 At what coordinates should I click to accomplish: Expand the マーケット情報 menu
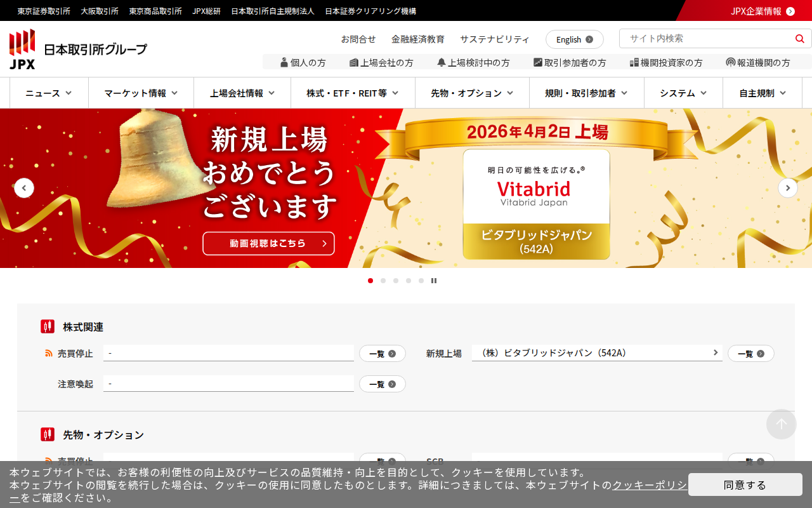[x=141, y=93]
